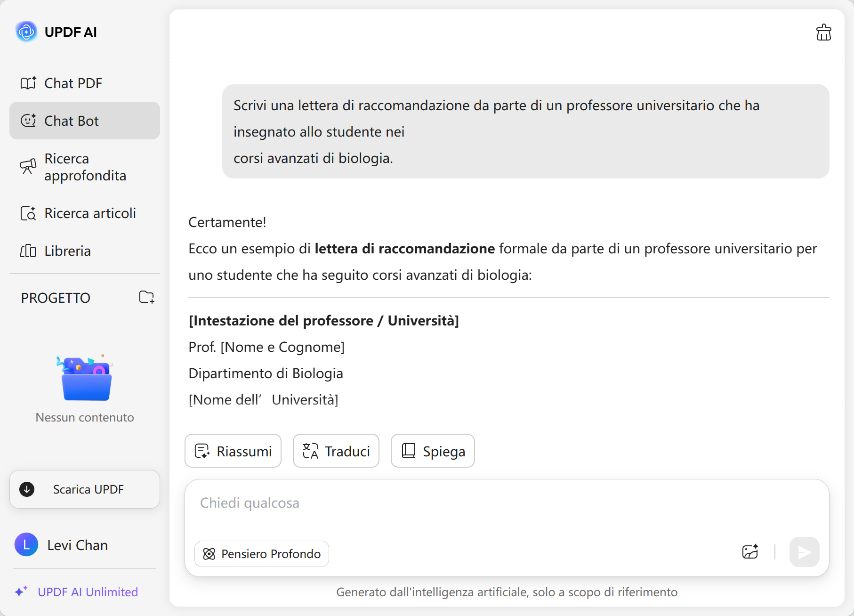Click the UPDF AI logo icon
Image resolution: width=854 pixels, height=616 pixels.
(x=26, y=32)
